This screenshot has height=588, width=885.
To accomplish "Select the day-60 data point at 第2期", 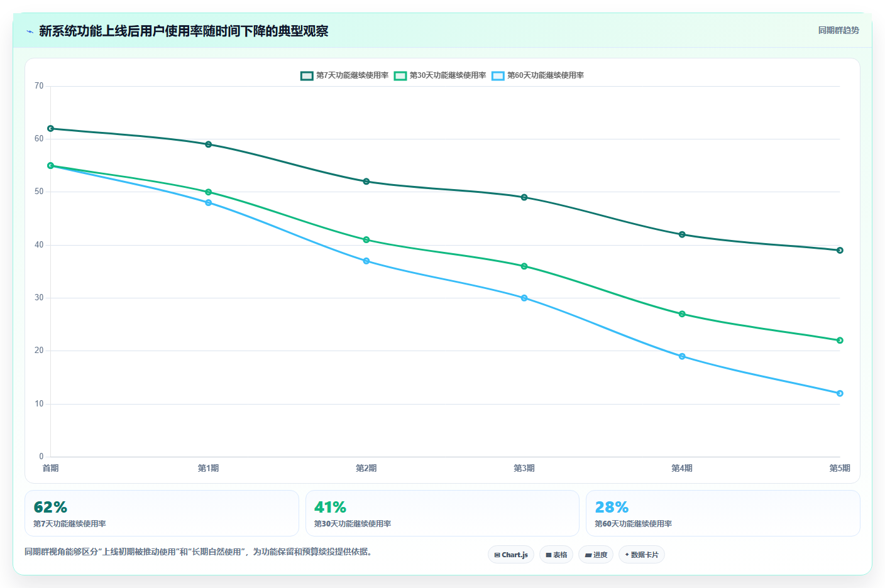I will point(366,261).
